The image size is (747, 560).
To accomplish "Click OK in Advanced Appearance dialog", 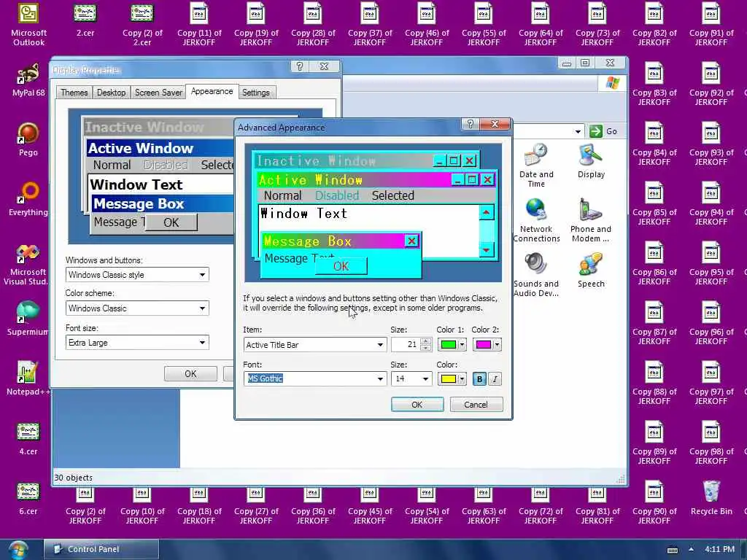I will [417, 405].
